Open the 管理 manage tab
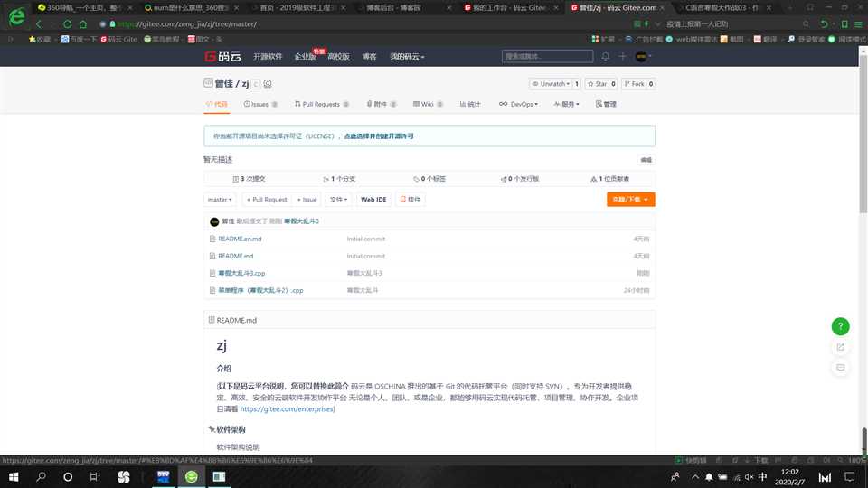868x488 pixels. click(606, 104)
